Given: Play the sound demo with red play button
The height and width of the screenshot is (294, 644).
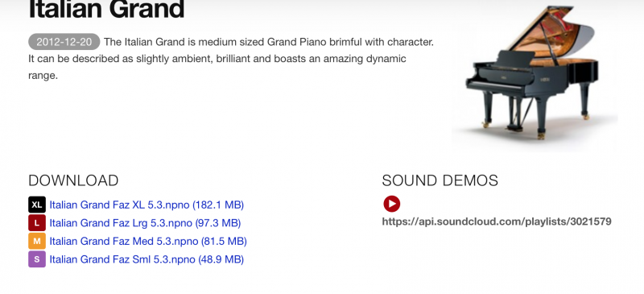Looking at the screenshot, I should tap(392, 204).
